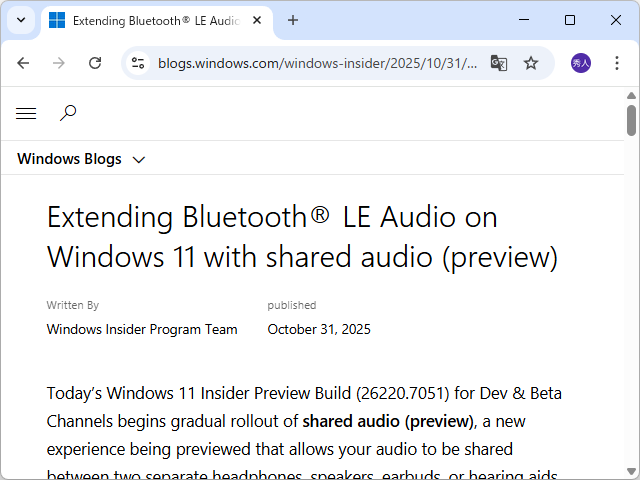This screenshot has width=640, height=480.
Task: Click the Windows Insider Program Team author link
Action: 142,329
